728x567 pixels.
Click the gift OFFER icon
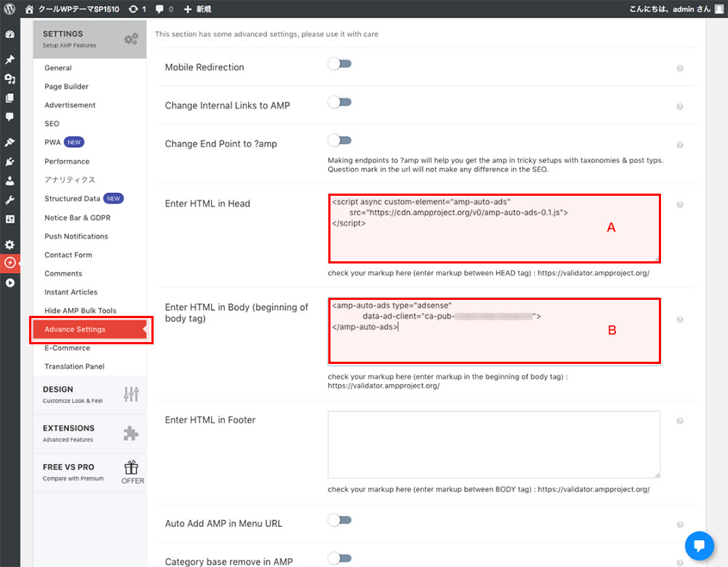point(132,472)
